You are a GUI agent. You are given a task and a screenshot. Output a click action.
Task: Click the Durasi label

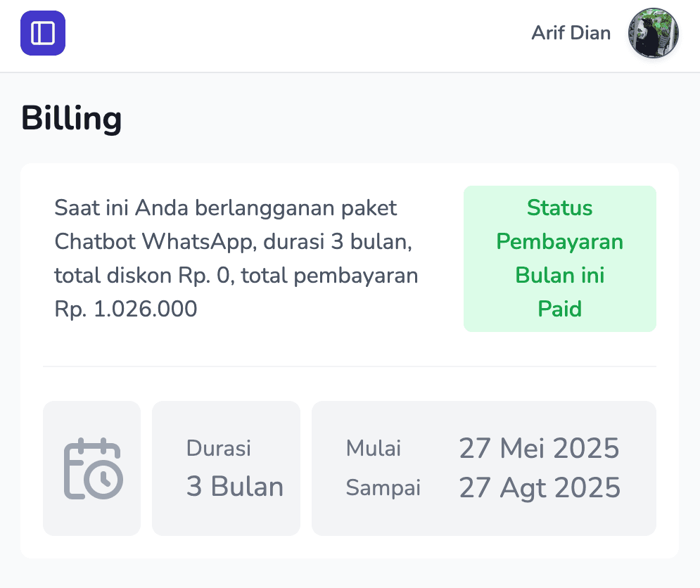pos(219,448)
